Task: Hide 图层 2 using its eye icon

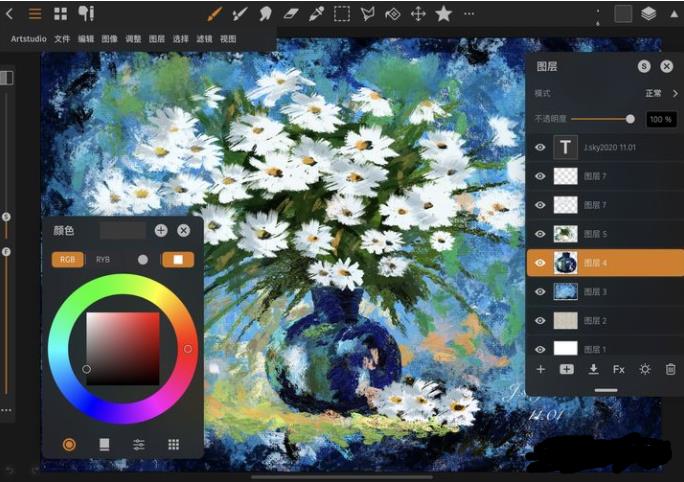Action: pyautogui.click(x=540, y=321)
